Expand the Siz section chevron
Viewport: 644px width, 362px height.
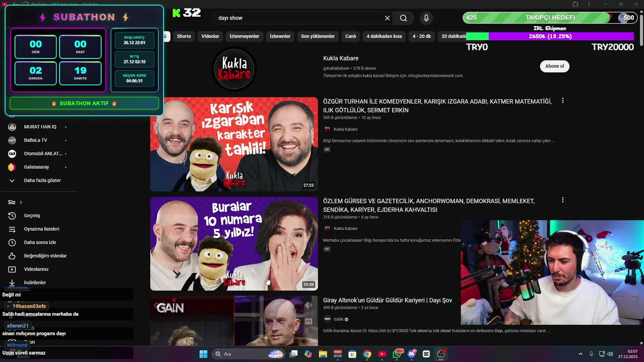coord(21,203)
